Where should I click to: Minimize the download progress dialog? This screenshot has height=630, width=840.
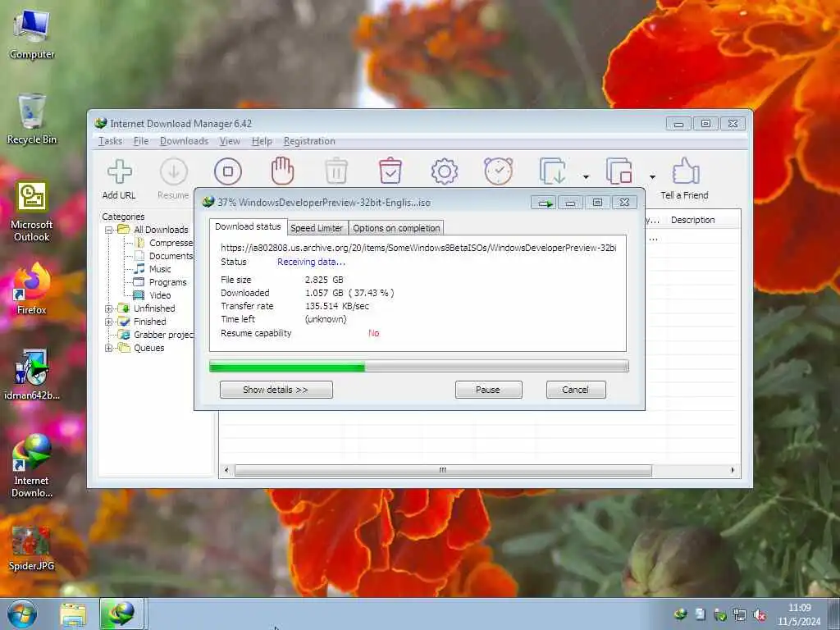[x=571, y=203]
